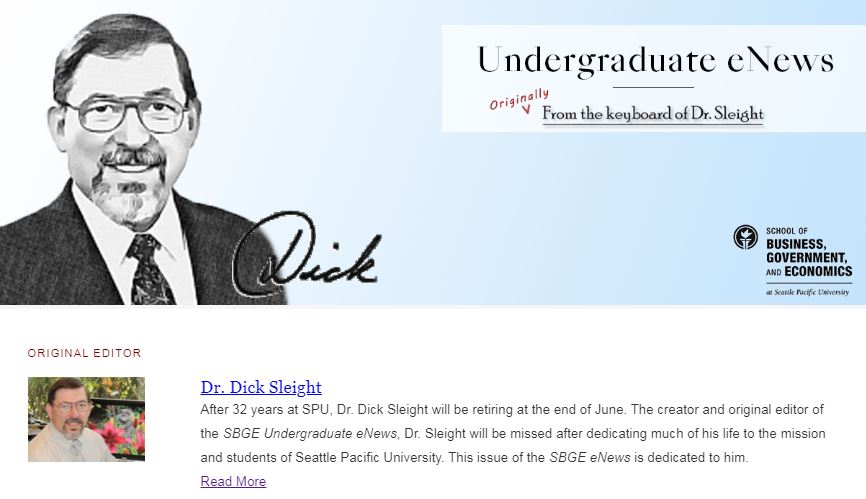
Task: Click the sketched portrait's face
Action: point(128,132)
